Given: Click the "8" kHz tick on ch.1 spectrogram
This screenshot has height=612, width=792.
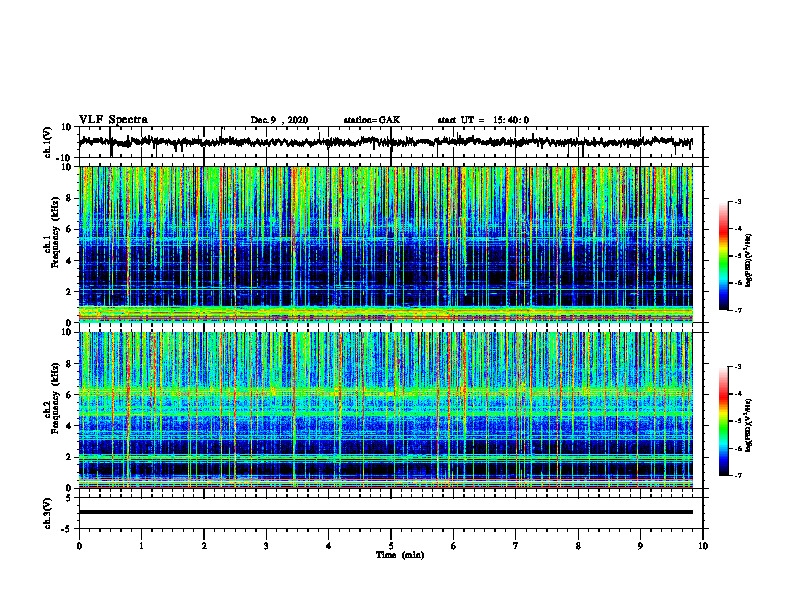Looking at the screenshot, I should 69,198.
